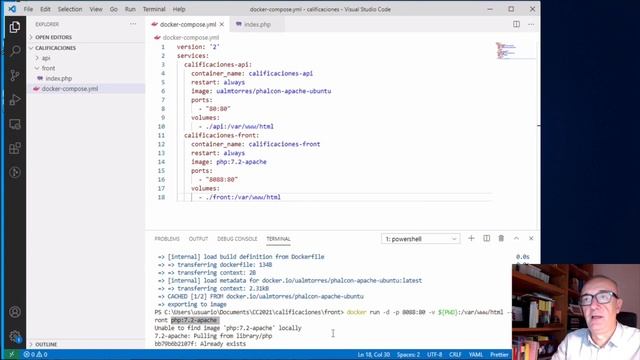Screen dimensions: 640x360
Task: Switch to the Output panel tab
Action: [x=198, y=239]
